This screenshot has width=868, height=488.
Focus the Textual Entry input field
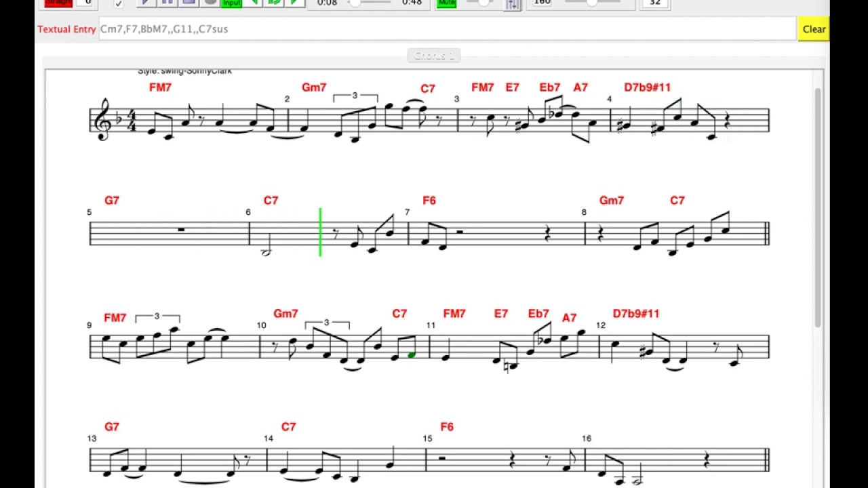[447, 29]
